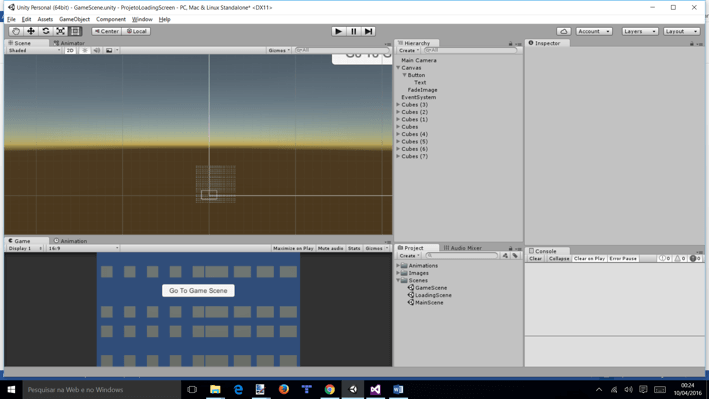The image size is (709, 399).
Task: Switch to the Animator tab
Action: pyautogui.click(x=69, y=43)
